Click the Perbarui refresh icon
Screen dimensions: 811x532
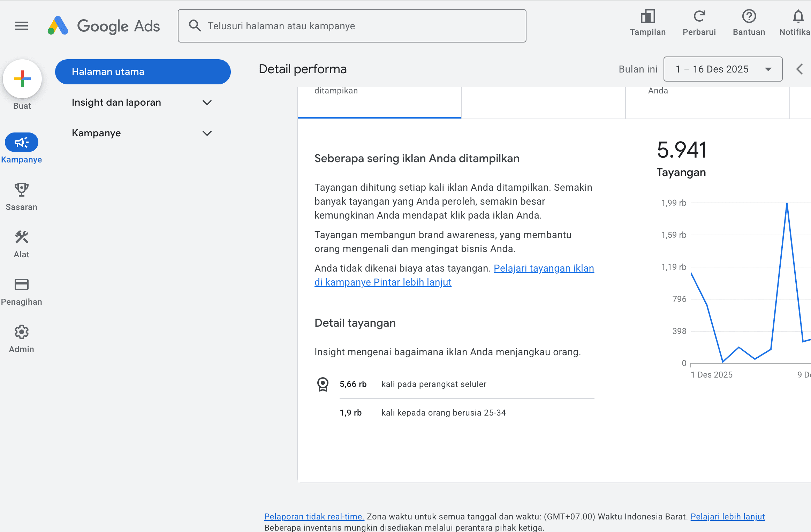[699, 17]
